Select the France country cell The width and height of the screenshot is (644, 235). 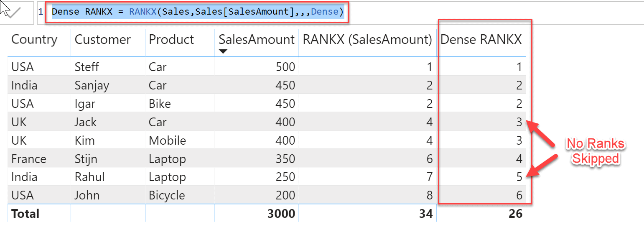(x=29, y=159)
